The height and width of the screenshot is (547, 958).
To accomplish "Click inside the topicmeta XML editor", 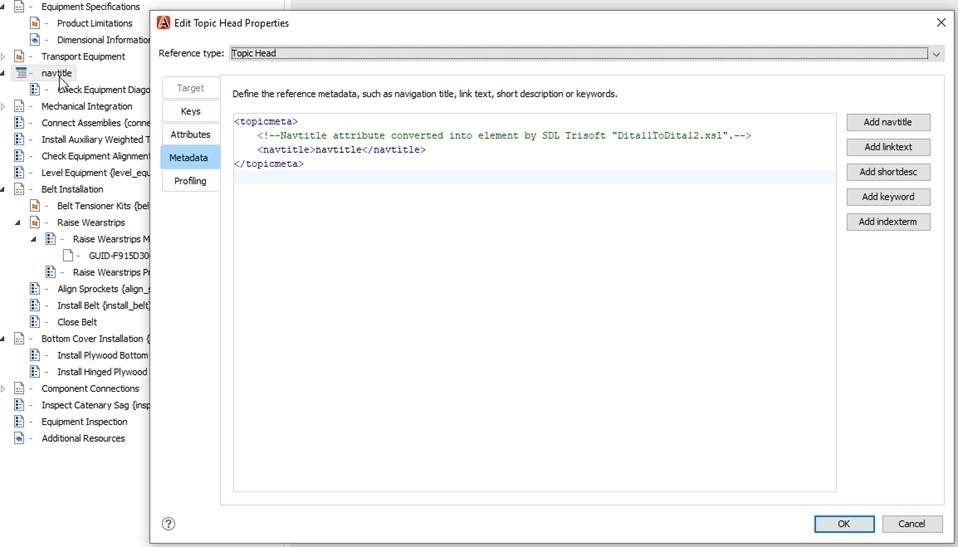I will pyautogui.click(x=535, y=303).
